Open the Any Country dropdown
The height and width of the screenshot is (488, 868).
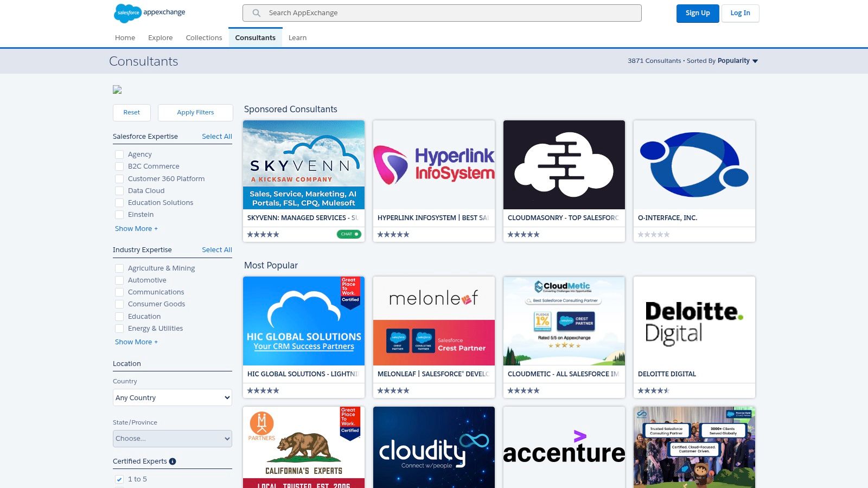click(x=172, y=397)
